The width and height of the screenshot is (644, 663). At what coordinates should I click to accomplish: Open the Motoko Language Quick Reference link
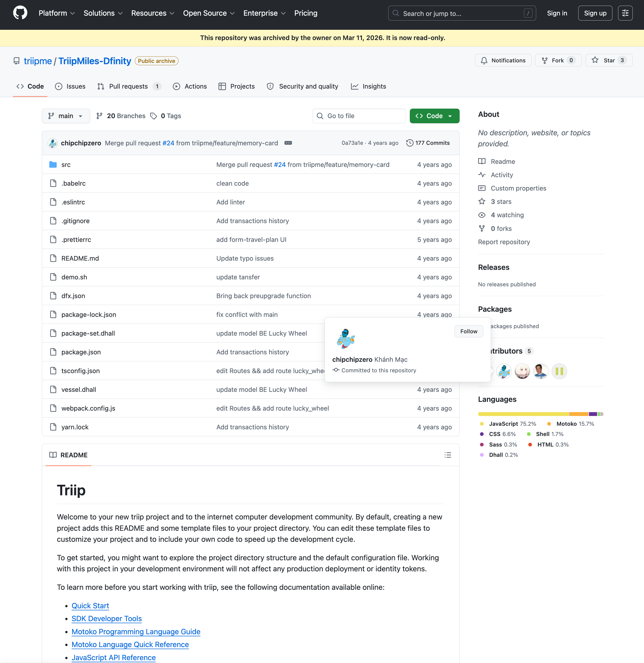tap(130, 645)
